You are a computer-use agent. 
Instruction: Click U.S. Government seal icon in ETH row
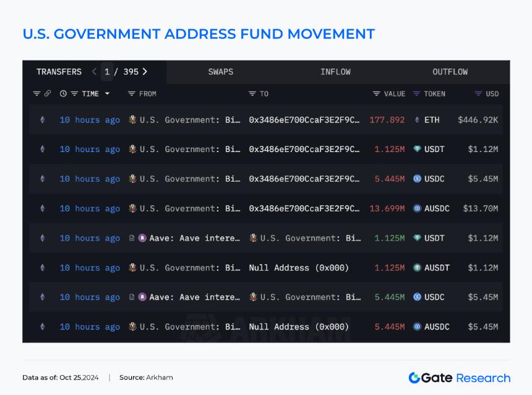132,119
